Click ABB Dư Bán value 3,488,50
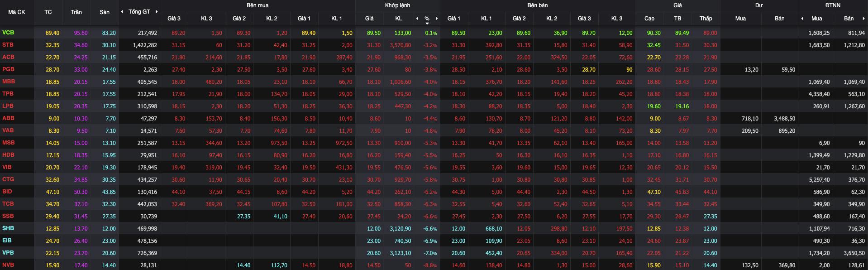This screenshot has height=270, width=868. click(x=785, y=119)
